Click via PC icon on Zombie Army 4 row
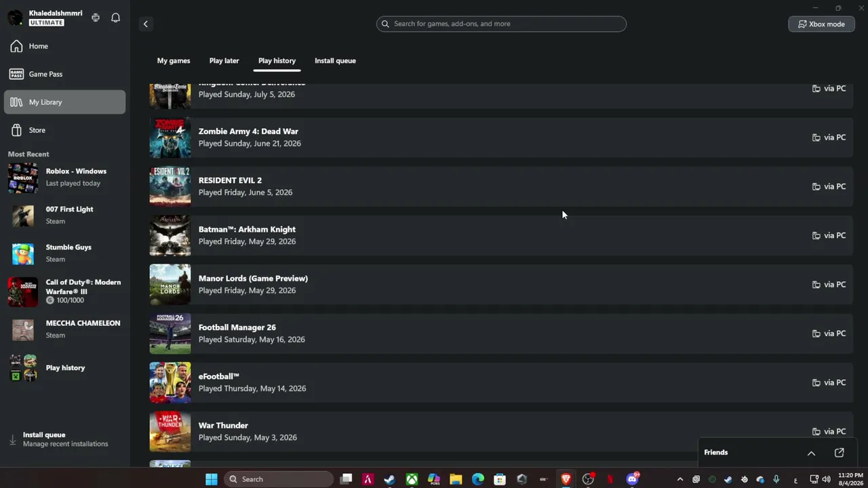 816,138
